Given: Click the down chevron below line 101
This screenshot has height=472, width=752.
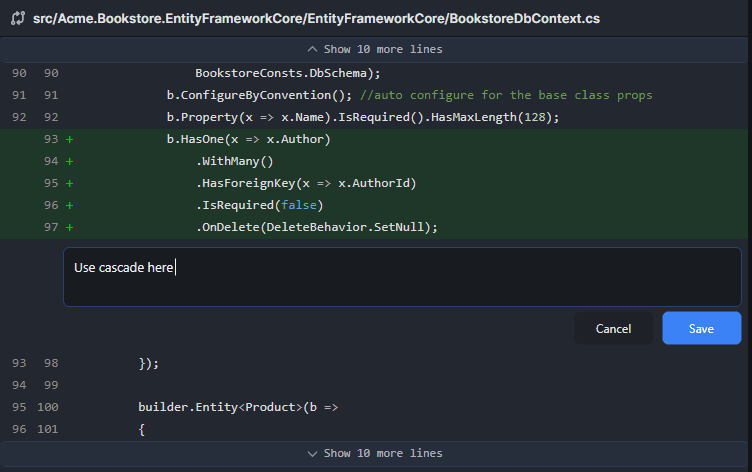Looking at the screenshot, I should (312, 454).
